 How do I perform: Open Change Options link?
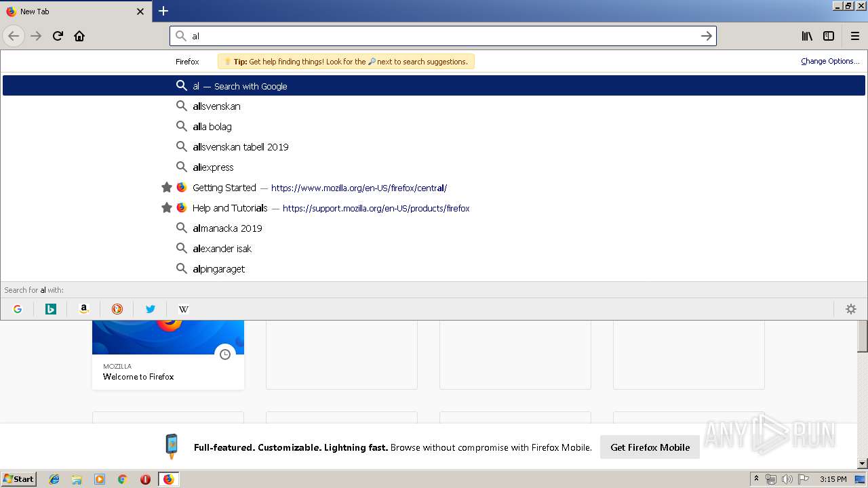pos(830,61)
